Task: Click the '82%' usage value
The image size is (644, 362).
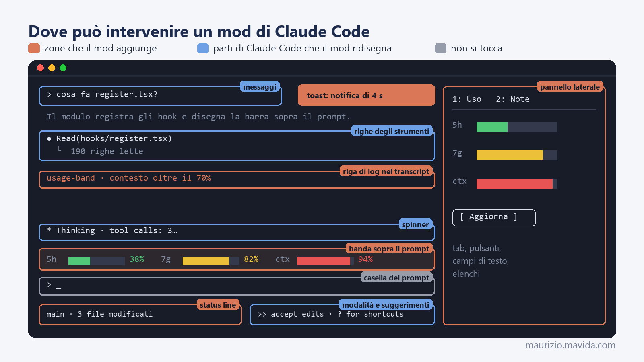Action: click(251, 259)
